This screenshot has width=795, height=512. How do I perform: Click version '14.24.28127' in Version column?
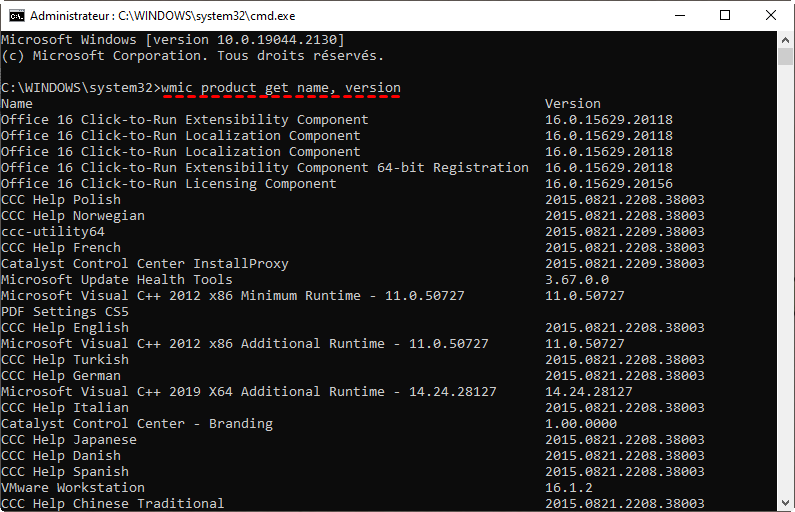(x=589, y=392)
